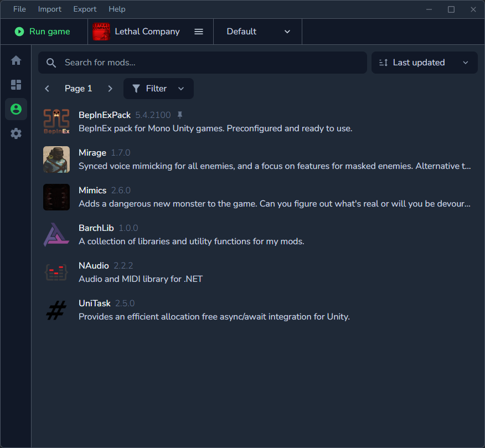Screen dimensions: 485x448
Task: Select the Mirage mod name
Action: click(92, 153)
